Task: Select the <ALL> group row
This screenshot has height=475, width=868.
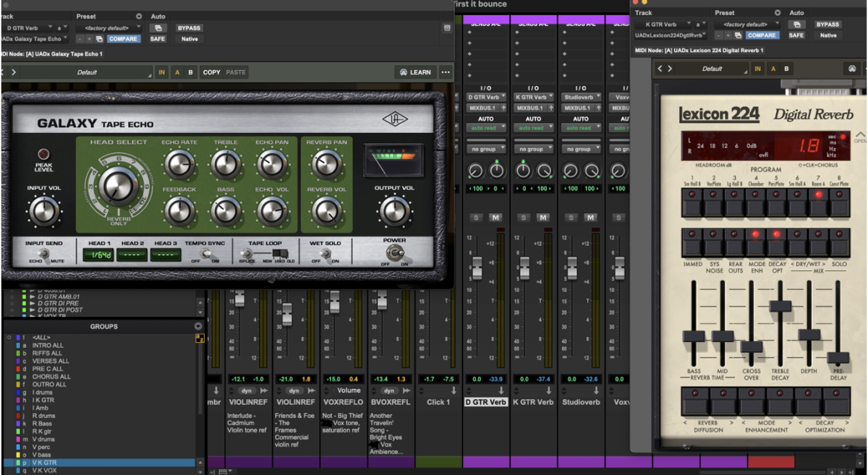Action: coord(41,338)
